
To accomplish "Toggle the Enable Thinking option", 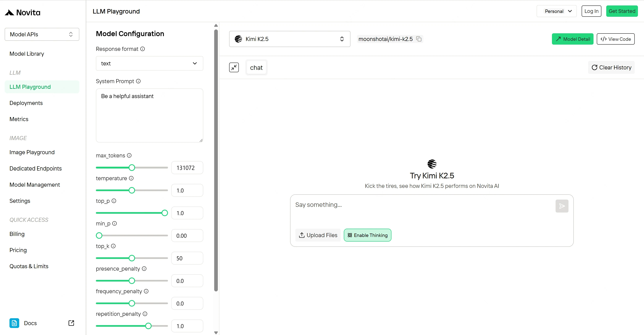I will point(367,235).
